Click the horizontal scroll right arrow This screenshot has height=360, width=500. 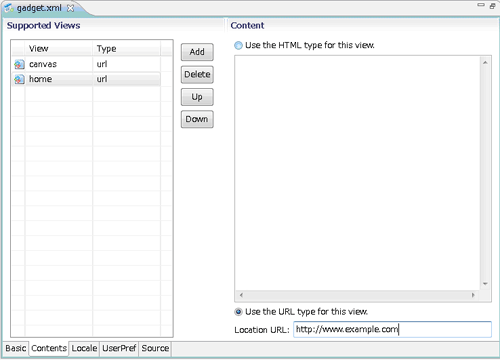(x=473, y=295)
